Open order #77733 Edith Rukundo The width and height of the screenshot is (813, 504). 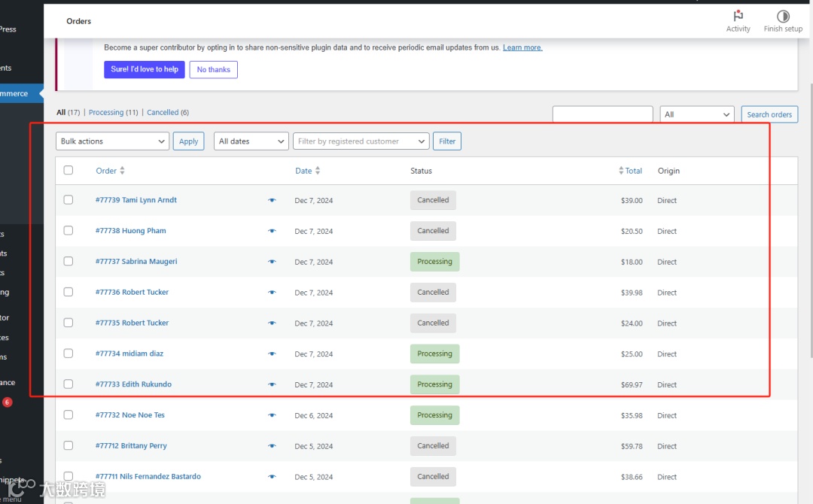tap(133, 384)
